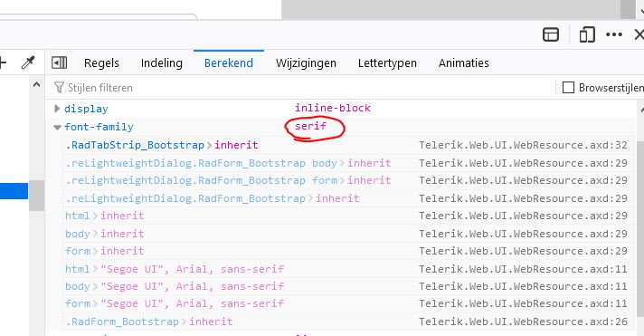Click the filter funnel icon
The width and height of the screenshot is (644, 336).
[59, 87]
